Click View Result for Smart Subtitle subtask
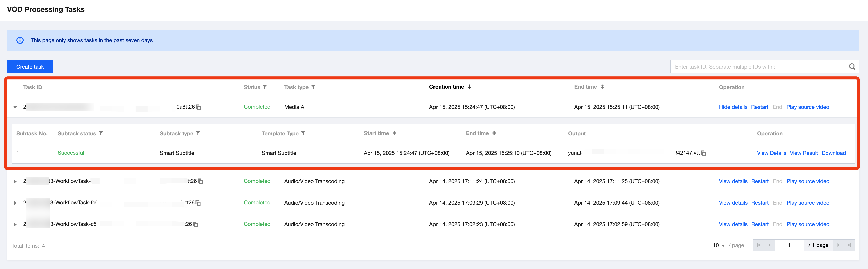This screenshot has height=269, width=868. (x=804, y=153)
